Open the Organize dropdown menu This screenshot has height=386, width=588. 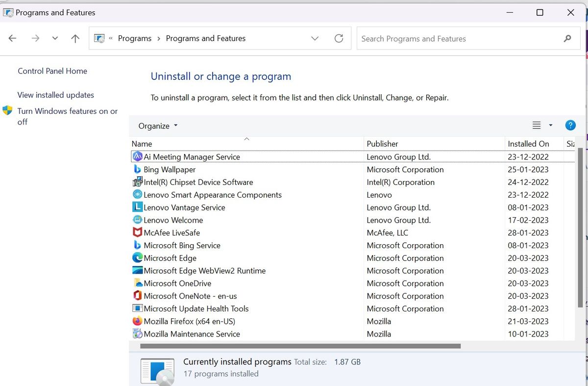pos(158,126)
